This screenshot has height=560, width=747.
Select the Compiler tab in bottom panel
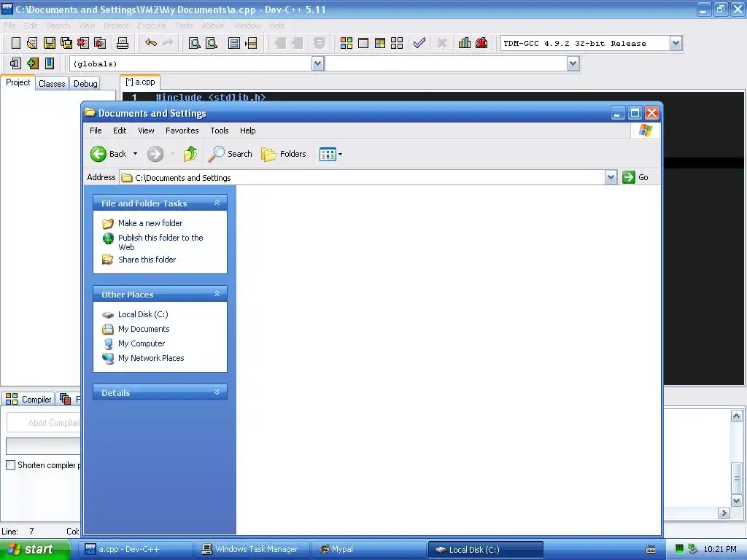point(28,399)
